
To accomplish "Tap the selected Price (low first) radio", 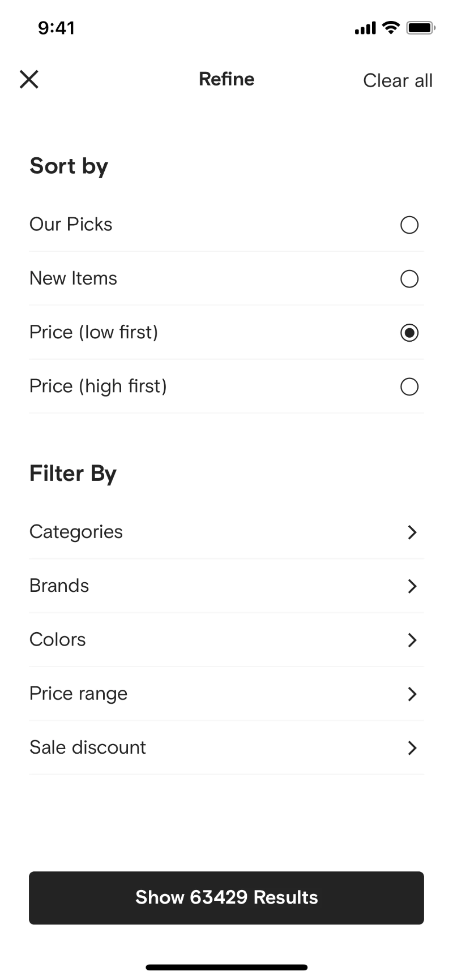I will [x=409, y=333].
